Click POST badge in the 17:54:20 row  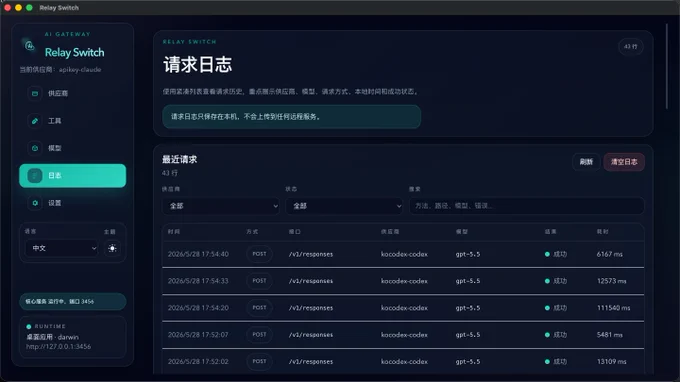pyautogui.click(x=259, y=307)
